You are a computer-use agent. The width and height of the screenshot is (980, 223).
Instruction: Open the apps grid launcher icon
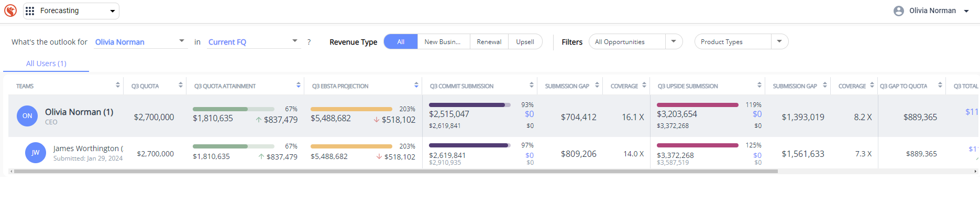click(30, 11)
